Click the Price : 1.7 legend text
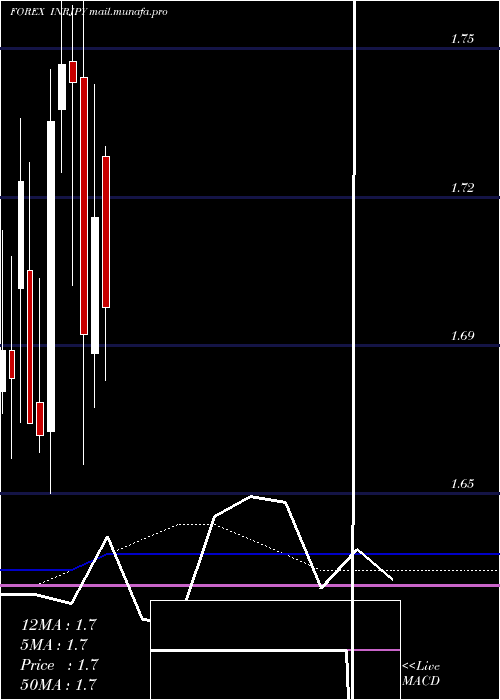Screen dimensions: 500x700 (59, 665)
